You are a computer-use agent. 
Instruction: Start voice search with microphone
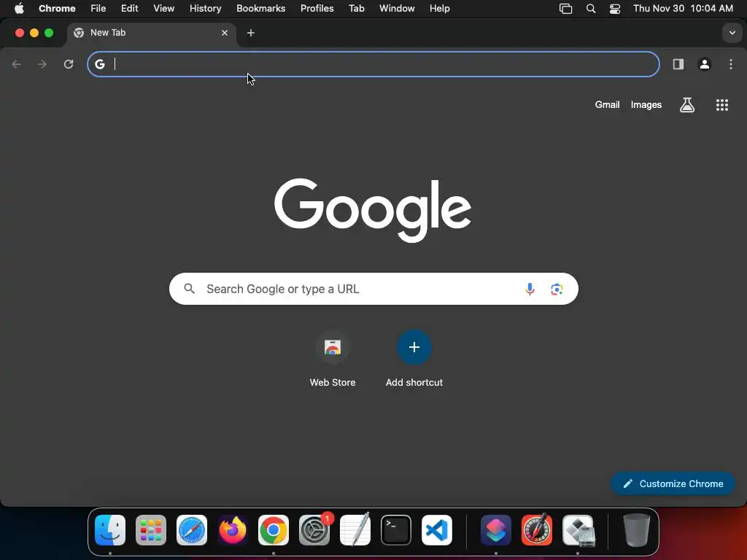point(530,289)
